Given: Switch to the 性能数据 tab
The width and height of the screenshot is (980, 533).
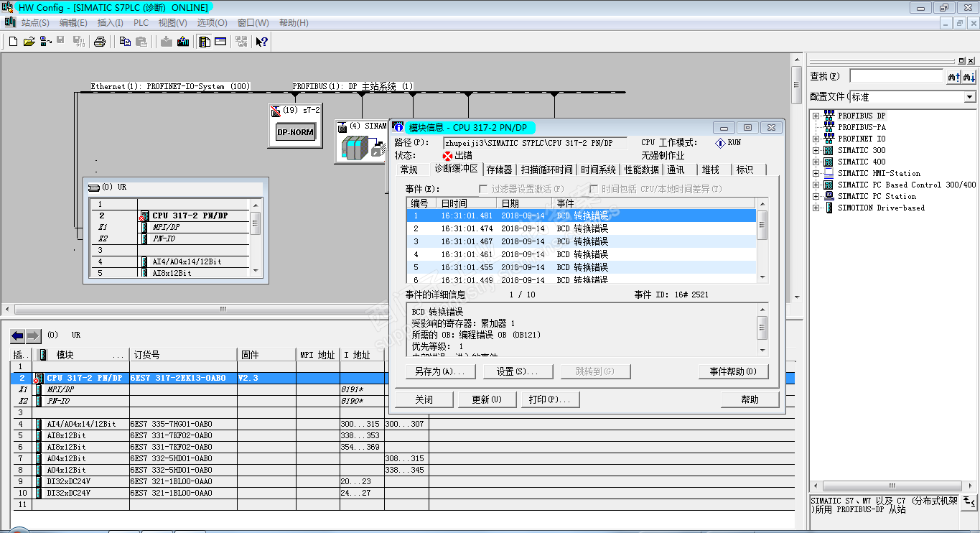Looking at the screenshot, I should point(642,170).
